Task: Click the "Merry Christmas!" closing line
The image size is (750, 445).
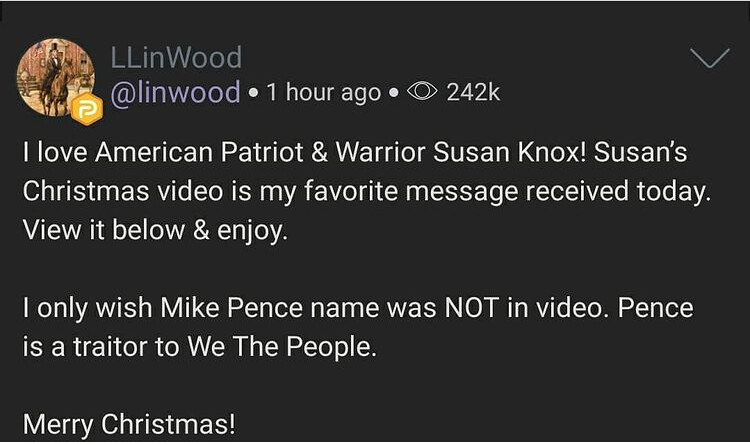Action: 128,423
